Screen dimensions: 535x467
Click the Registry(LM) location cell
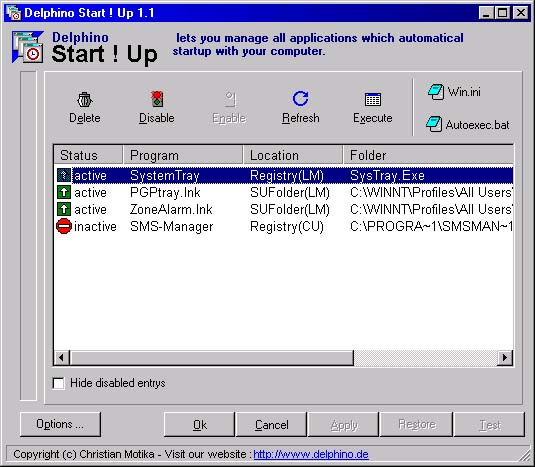coord(287,175)
